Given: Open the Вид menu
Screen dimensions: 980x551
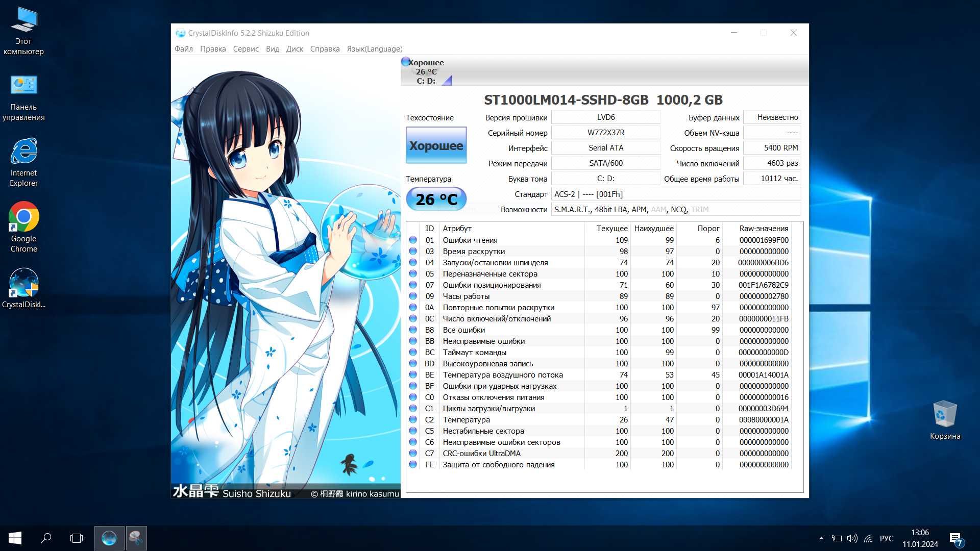Looking at the screenshot, I should pos(273,49).
